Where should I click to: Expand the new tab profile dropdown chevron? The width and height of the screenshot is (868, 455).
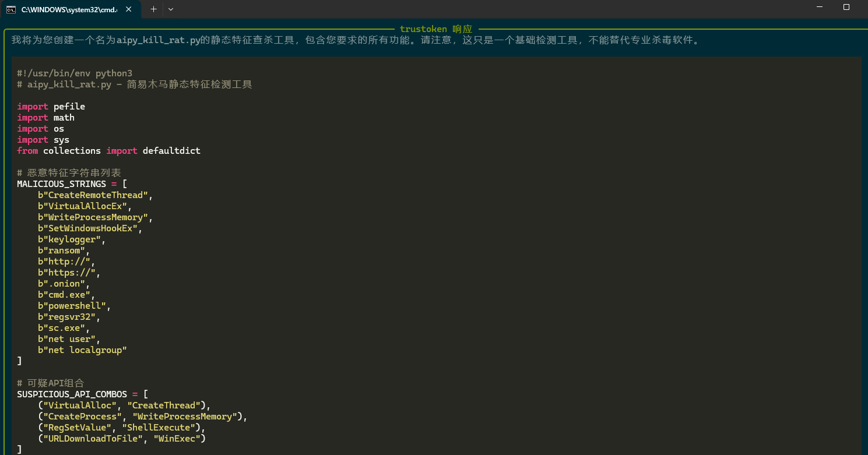[x=171, y=9]
